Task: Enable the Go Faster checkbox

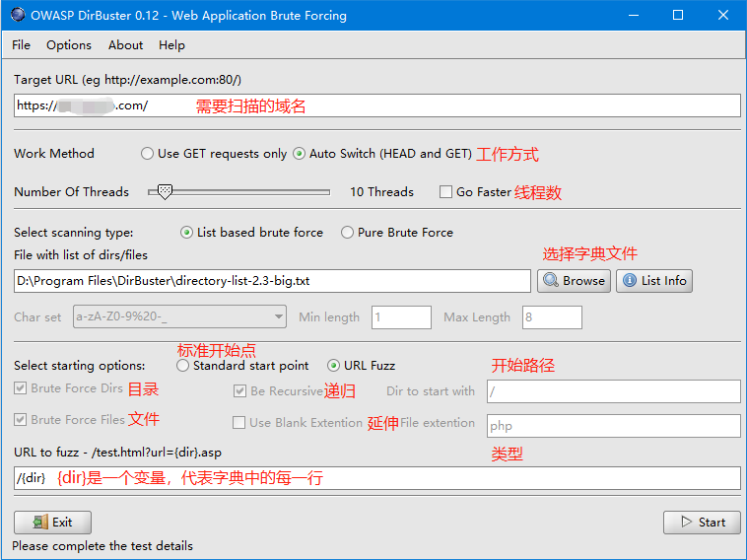Action: pyautogui.click(x=445, y=192)
